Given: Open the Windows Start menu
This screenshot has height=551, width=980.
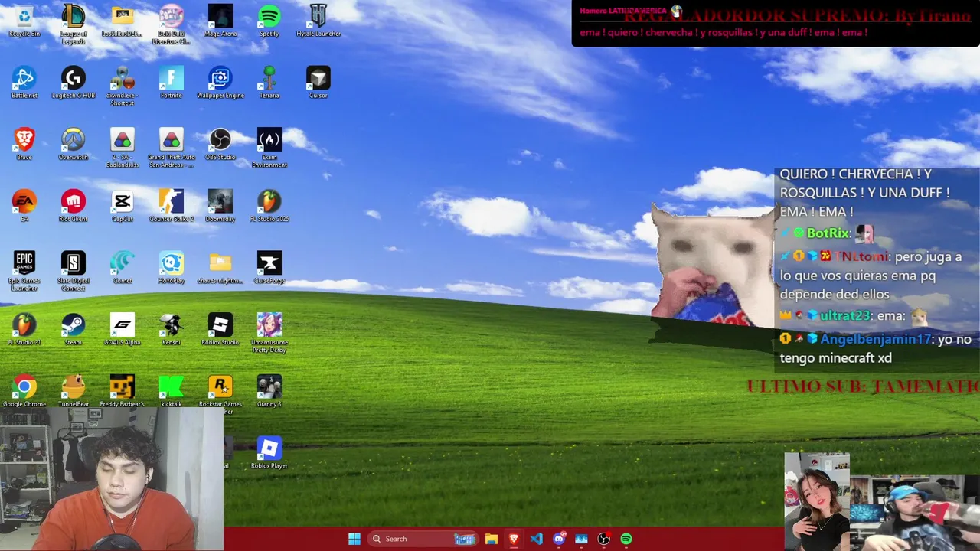Looking at the screenshot, I should pos(354,539).
